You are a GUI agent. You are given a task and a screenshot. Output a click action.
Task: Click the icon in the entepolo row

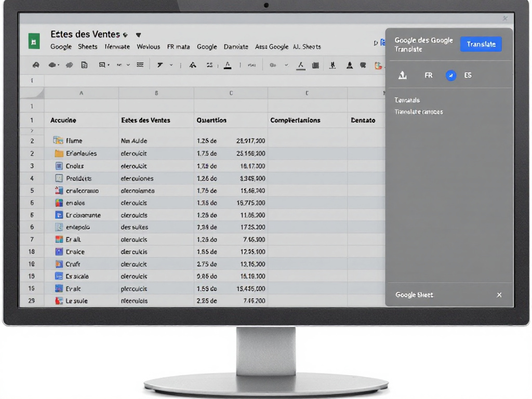[59, 227]
